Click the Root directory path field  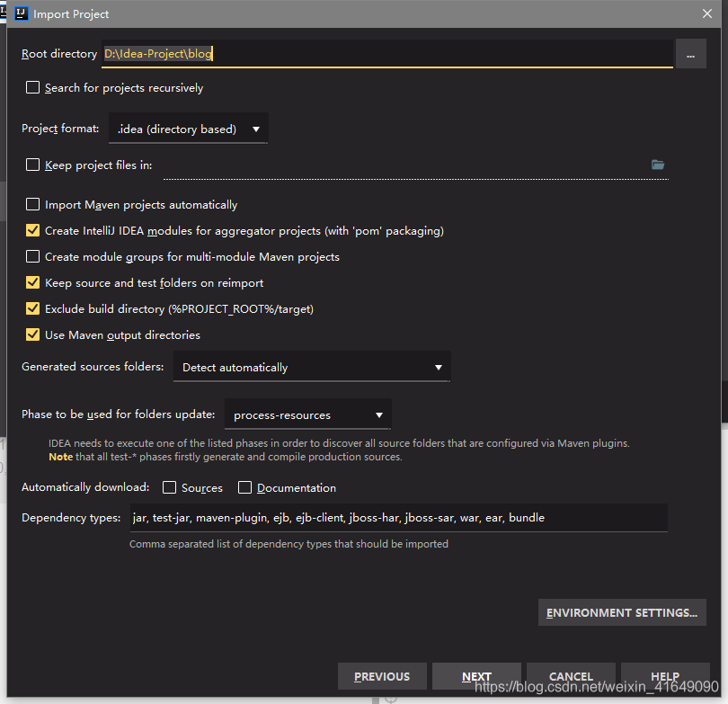[x=387, y=54]
